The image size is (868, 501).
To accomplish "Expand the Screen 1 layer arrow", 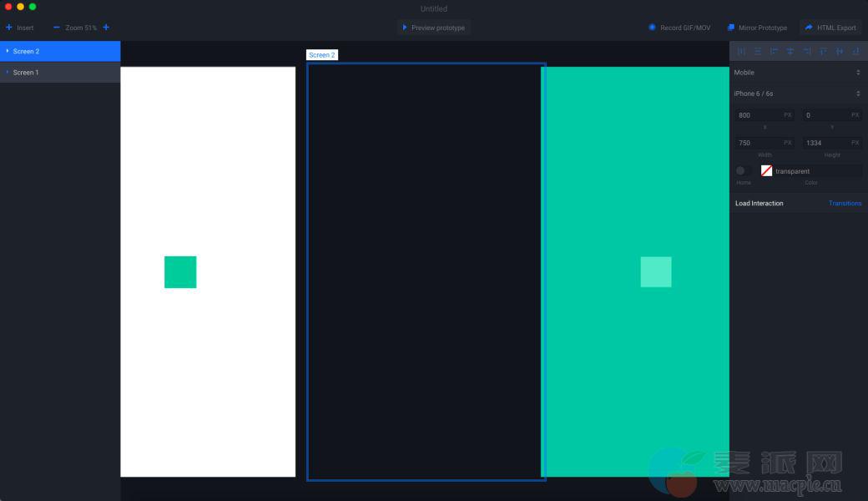I will (x=8, y=73).
